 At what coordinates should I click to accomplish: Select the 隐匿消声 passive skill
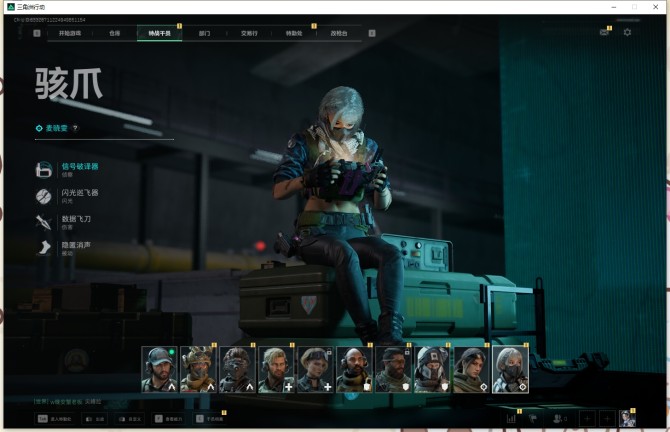64,248
